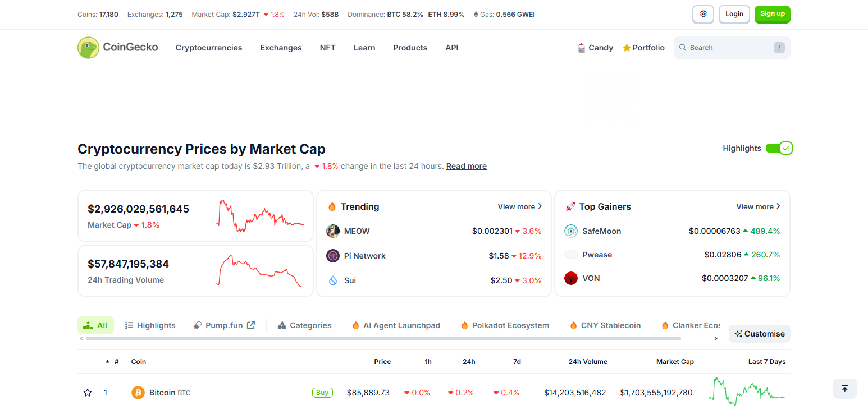Viewport: 868px width, 410px height.
Task: Click the Bitcoin coin logo
Action: pos(138,393)
